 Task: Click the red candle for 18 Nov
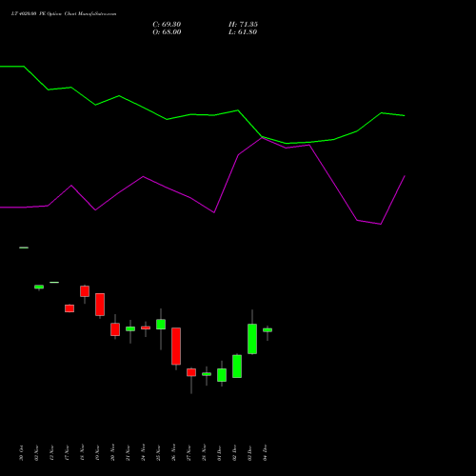click(x=85, y=291)
